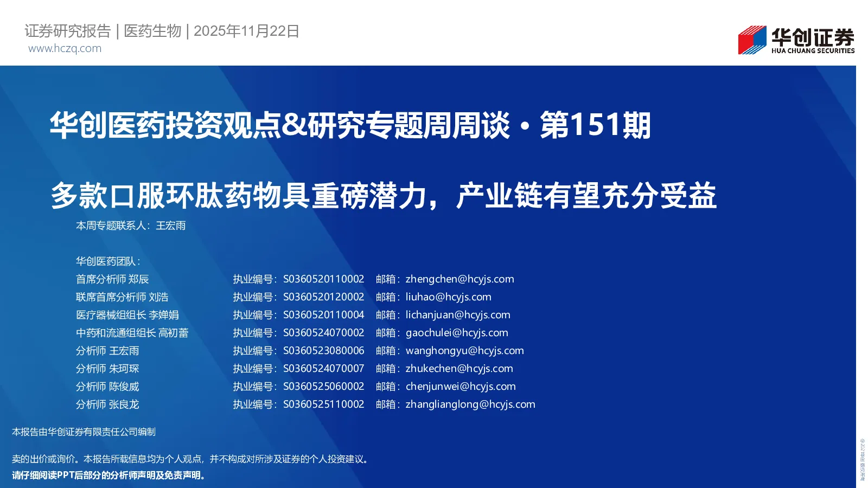Click the row 中药和流通组组长 高初蕾

[x=132, y=332]
